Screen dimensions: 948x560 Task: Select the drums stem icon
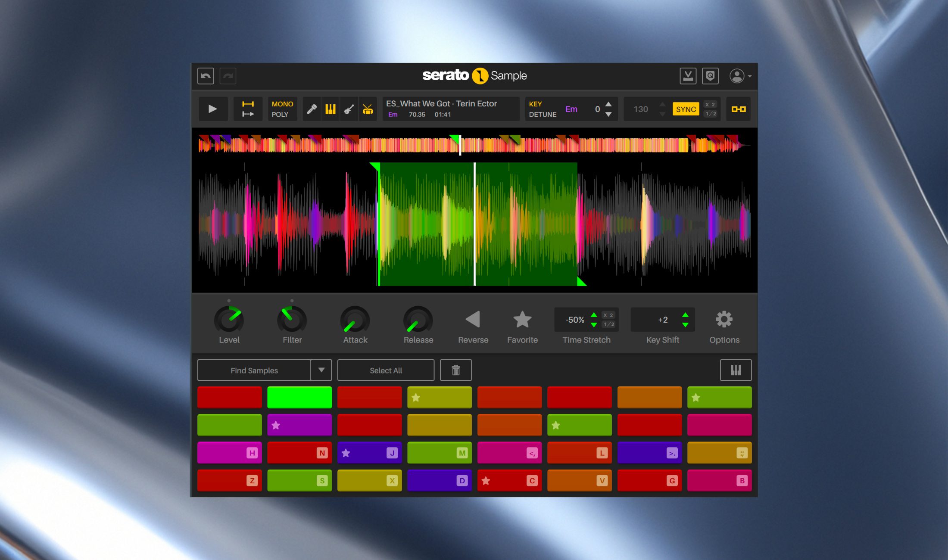368,109
